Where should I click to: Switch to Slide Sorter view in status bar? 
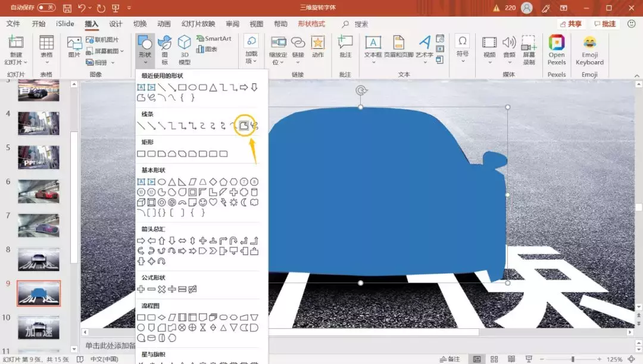[494, 359]
